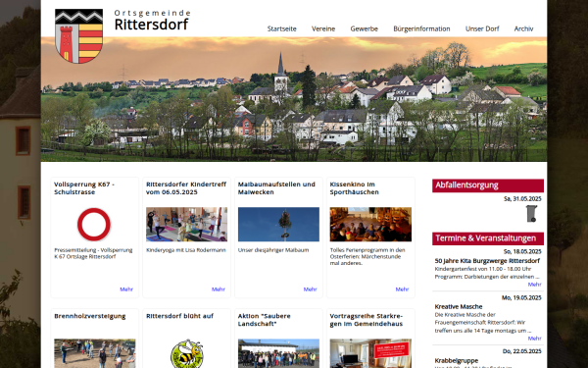Viewport: 588px width, 368px height.
Task: Click the village panorama banner image
Action: point(294,99)
